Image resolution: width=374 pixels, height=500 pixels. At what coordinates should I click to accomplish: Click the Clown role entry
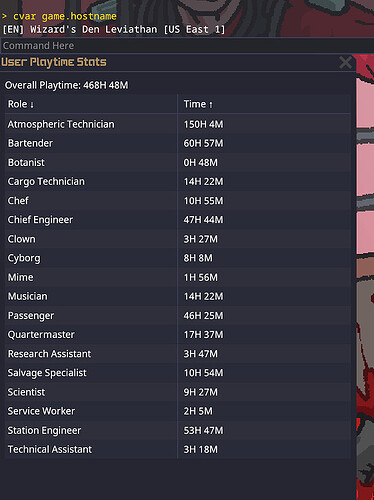pyautogui.click(x=21, y=239)
